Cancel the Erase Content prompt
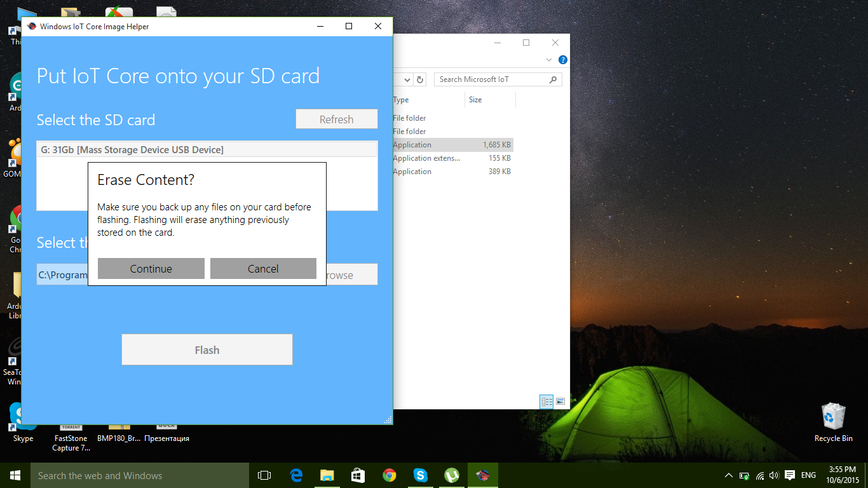The image size is (868, 488). point(263,268)
